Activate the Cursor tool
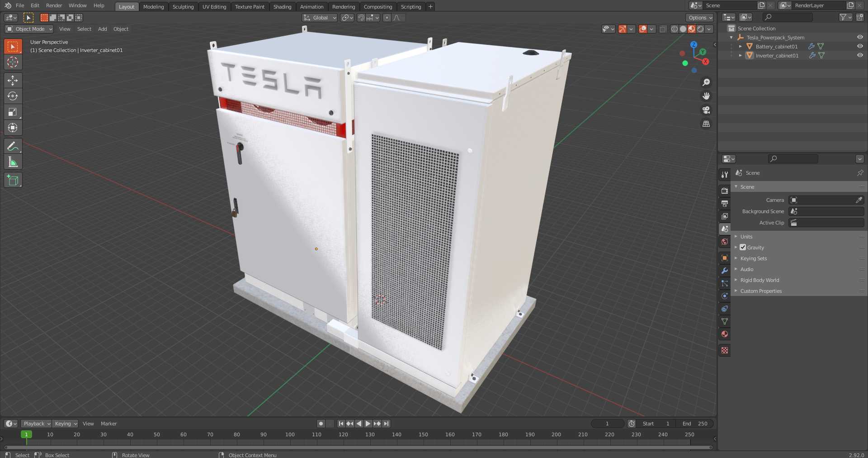 pyautogui.click(x=13, y=62)
